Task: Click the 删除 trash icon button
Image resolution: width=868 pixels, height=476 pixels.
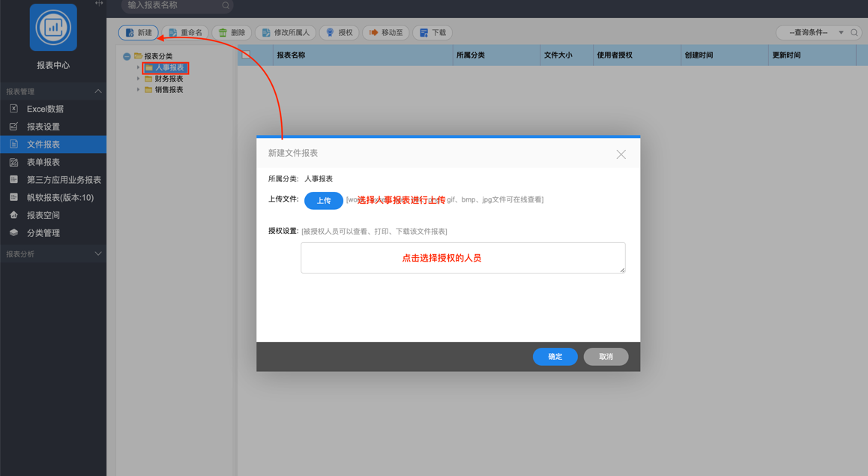Action: (232, 33)
